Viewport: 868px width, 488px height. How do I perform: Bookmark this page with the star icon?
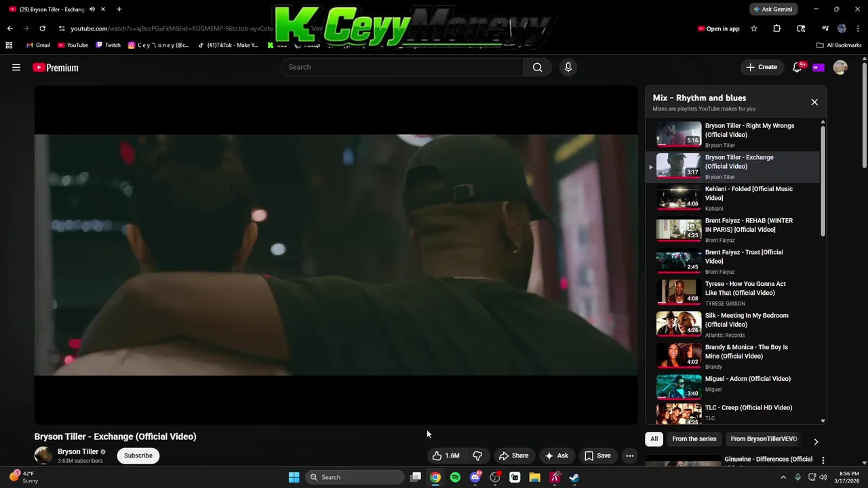click(x=754, y=28)
